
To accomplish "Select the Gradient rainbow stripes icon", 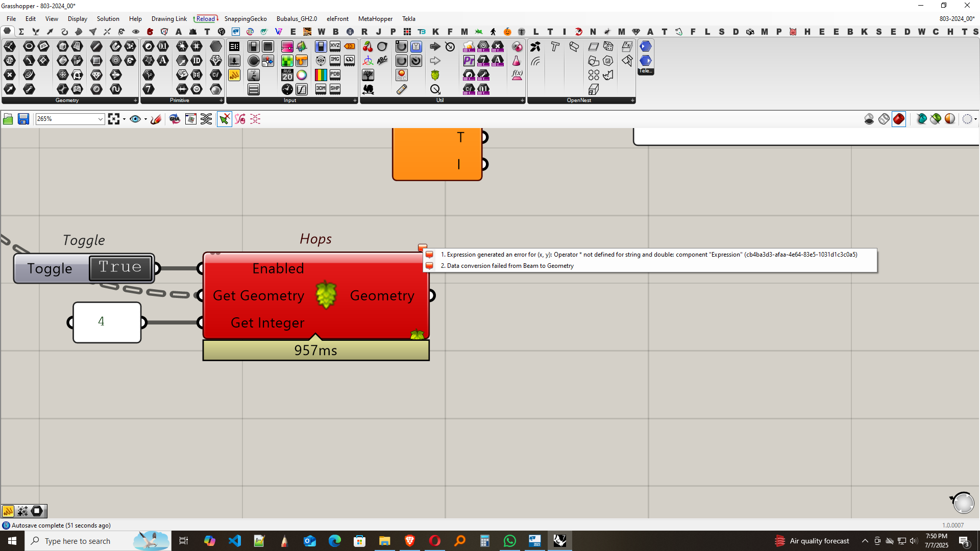I will click(321, 75).
